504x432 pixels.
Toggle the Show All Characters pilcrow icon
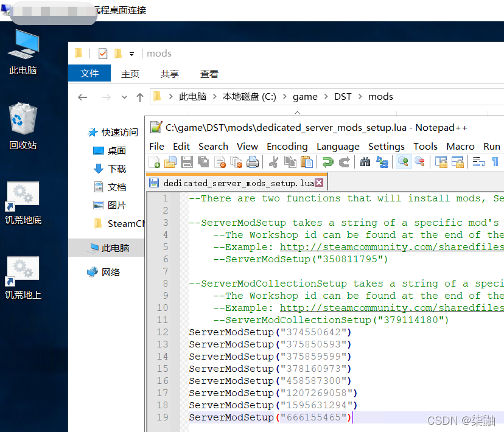(495, 162)
